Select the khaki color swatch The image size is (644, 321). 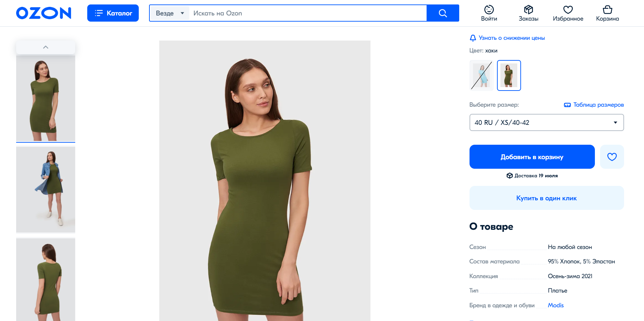(x=509, y=75)
